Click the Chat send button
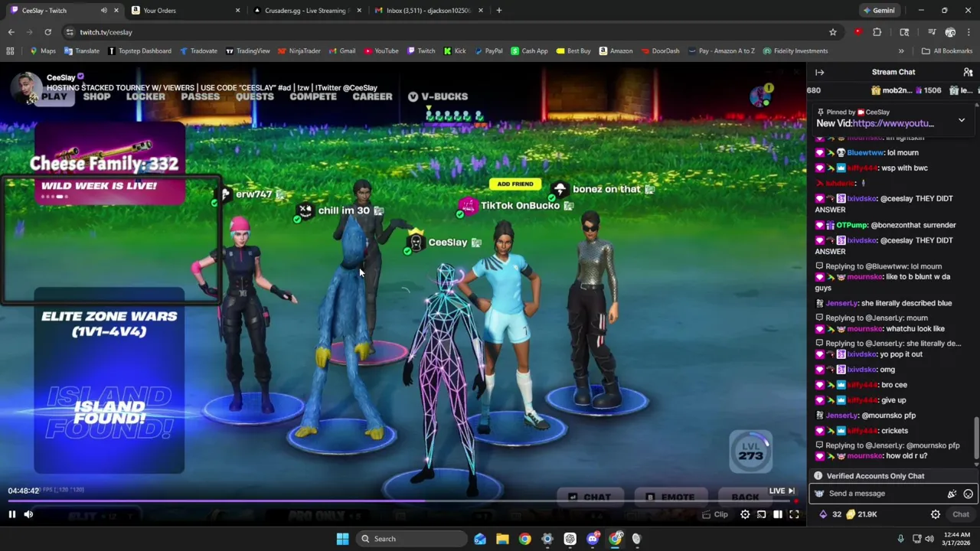Viewport: 980px width, 551px height. (961, 514)
